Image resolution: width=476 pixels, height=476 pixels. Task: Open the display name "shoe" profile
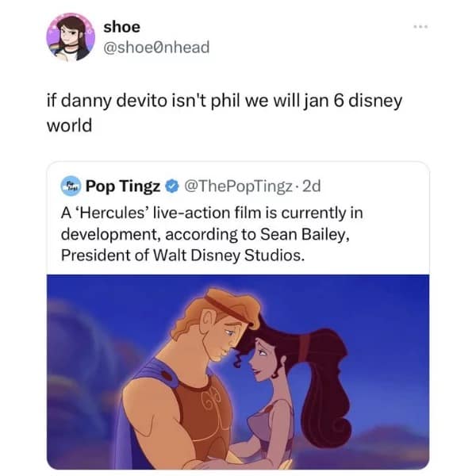[121, 27]
